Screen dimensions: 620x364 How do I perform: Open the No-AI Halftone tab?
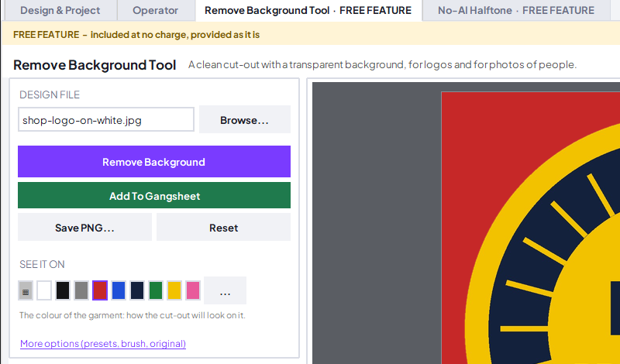516,10
